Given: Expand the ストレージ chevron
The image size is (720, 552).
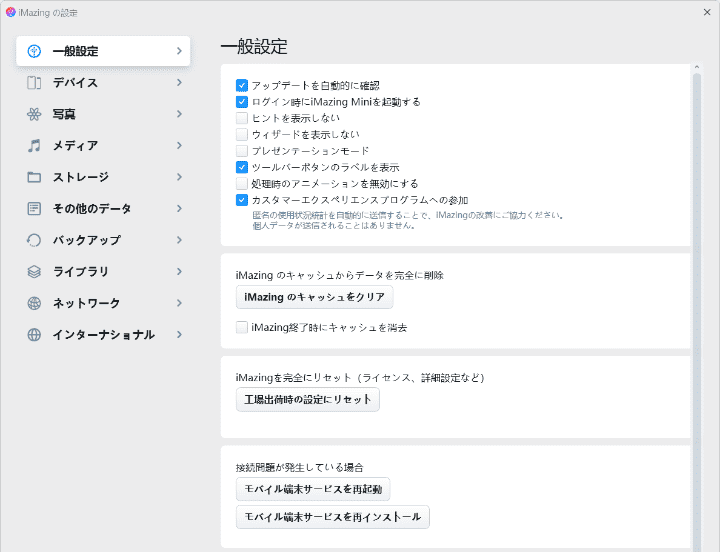Looking at the screenshot, I should click(180, 177).
